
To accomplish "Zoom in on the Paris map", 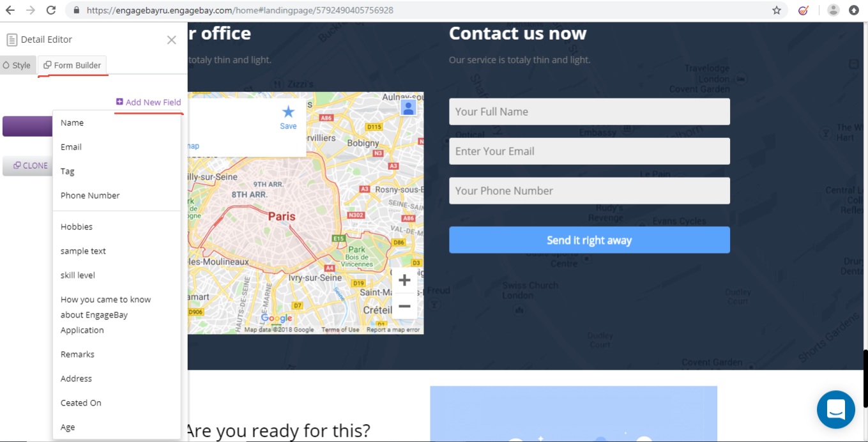I will click(x=404, y=280).
